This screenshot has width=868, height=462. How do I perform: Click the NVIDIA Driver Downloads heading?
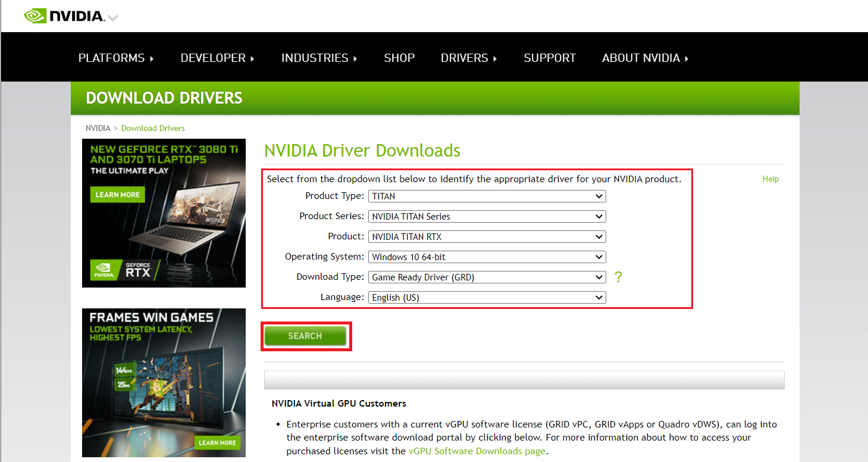pyautogui.click(x=362, y=150)
